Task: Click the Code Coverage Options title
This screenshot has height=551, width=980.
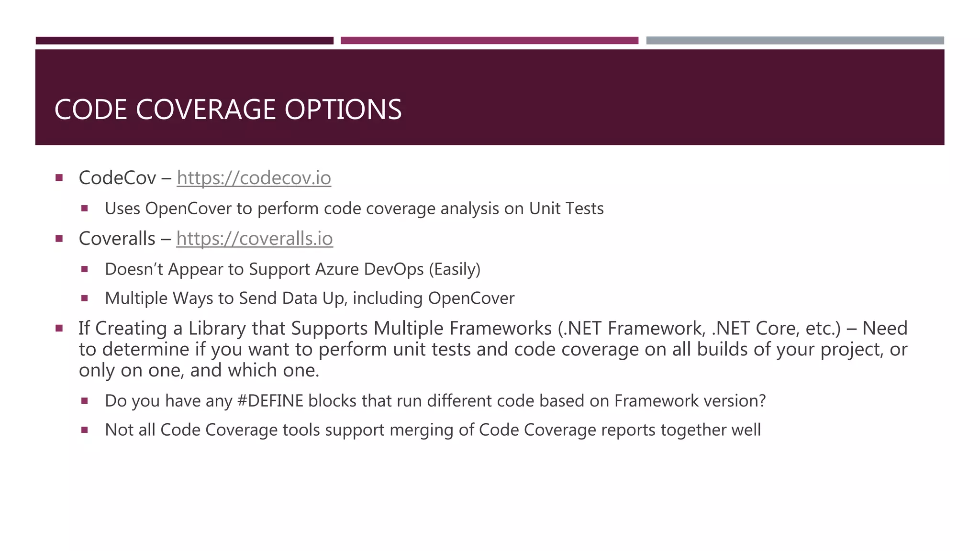Action: (228, 110)
